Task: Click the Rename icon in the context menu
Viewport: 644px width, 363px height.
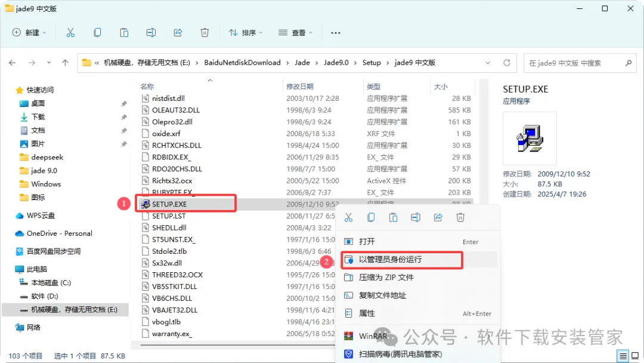Action: pyautogui.click(x=416, y=217)
